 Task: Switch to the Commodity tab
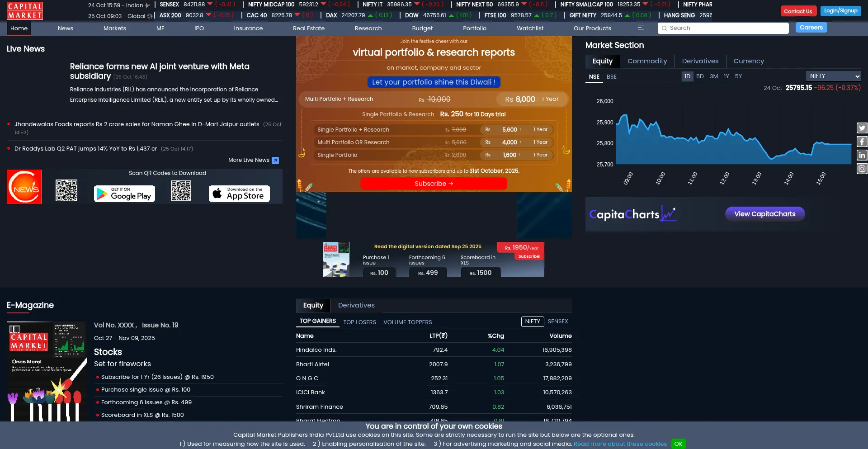pyautogui.click(x=647, y=61)
